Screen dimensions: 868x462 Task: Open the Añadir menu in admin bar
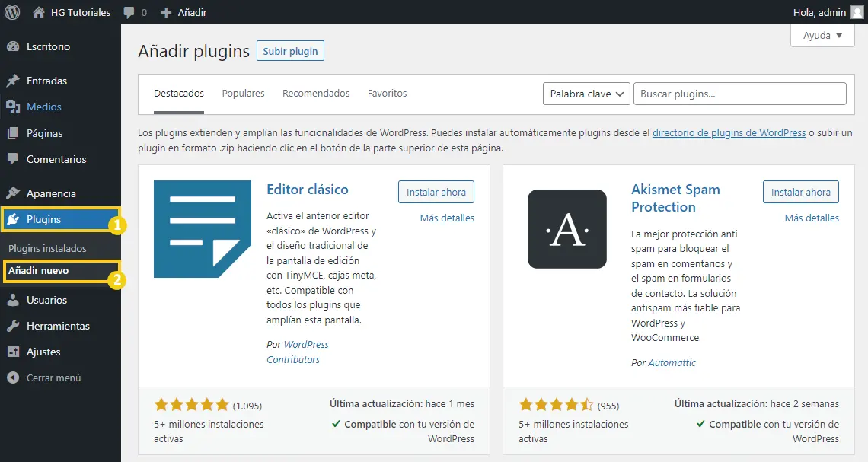pos(183,12)
